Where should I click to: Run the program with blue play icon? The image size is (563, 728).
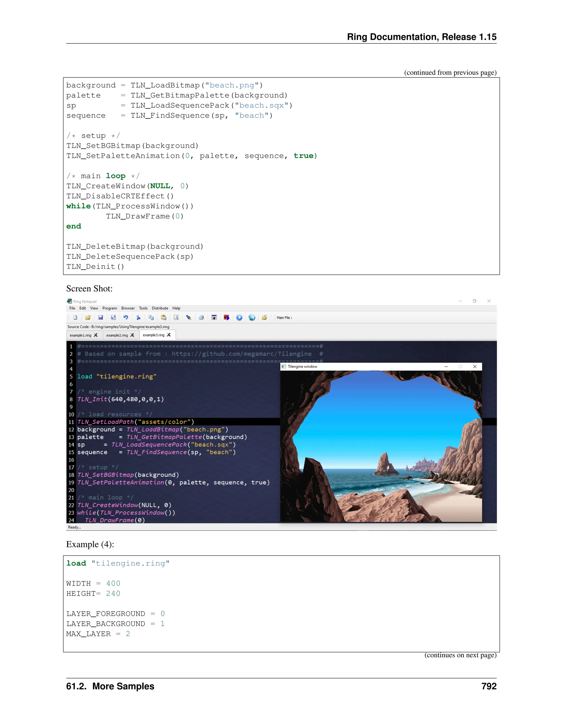(x=239, y=318)
